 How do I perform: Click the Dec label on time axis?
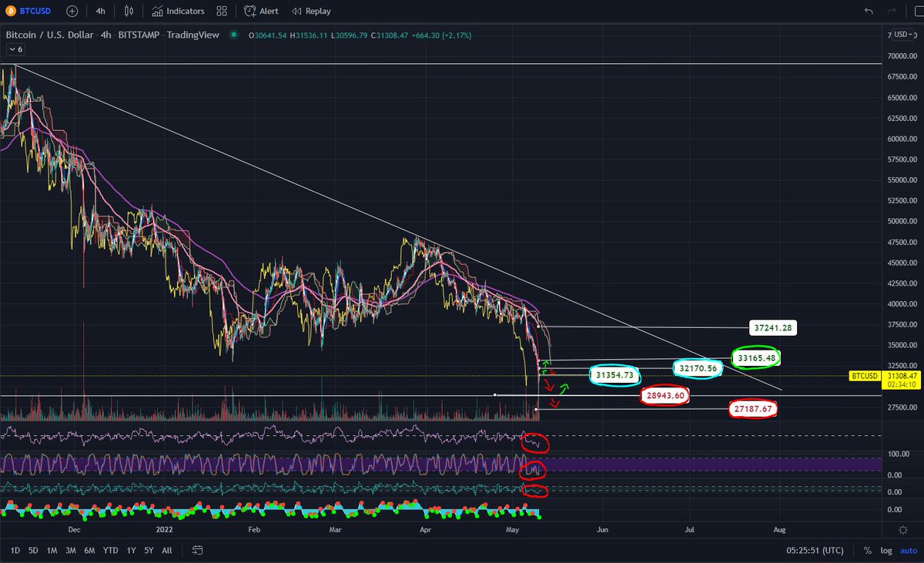(74, 529)
